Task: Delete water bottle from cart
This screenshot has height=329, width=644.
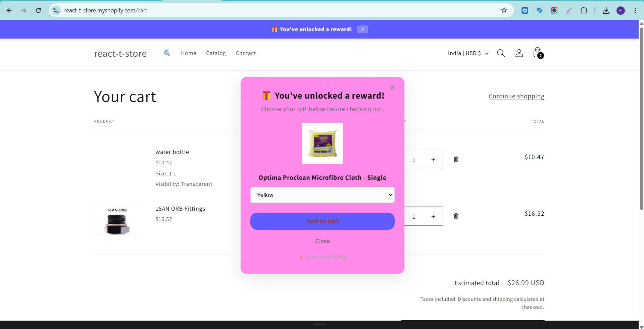Action: pyautogui.click(x=456, y=159)
